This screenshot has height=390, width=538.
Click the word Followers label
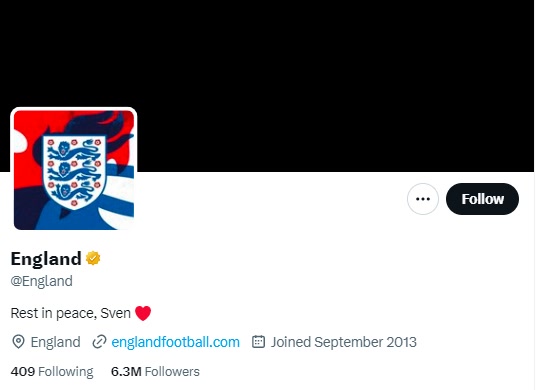172,371
